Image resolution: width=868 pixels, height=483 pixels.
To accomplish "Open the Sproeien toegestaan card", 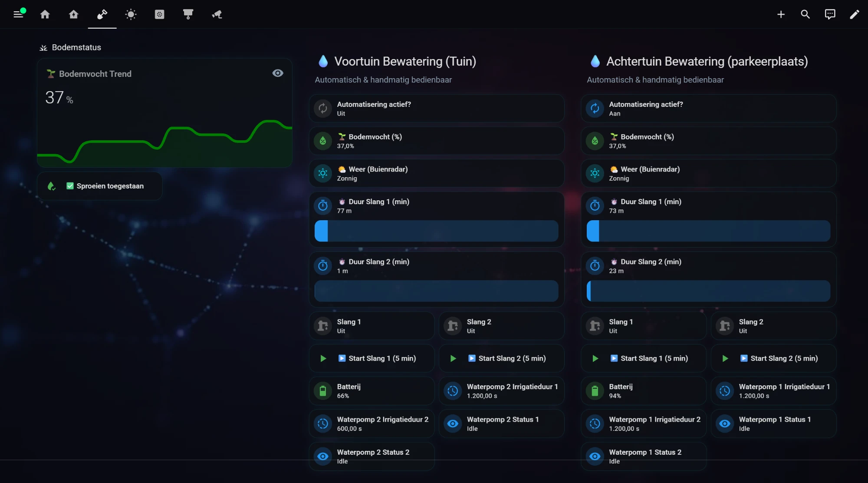I will 100,186.
